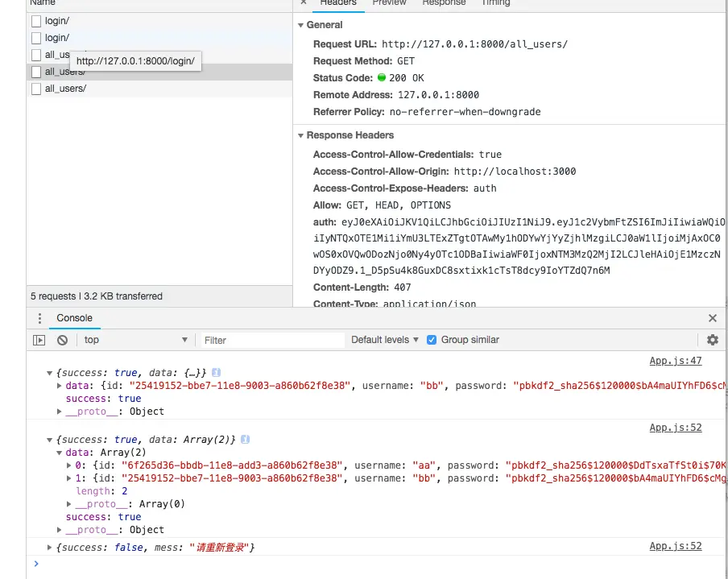Click the info badge beside data: {…}
The height and width of the screenshot is (579, 728).
click(x=217, y=372)
